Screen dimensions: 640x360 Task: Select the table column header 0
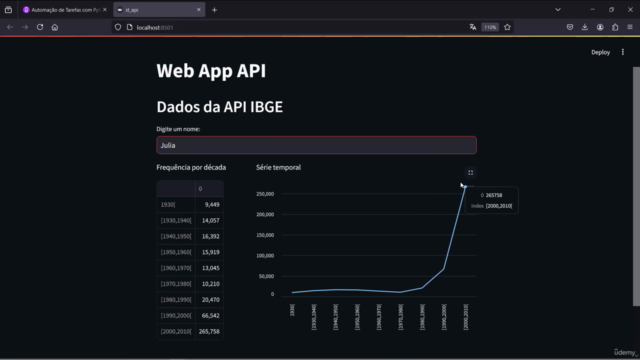(209, 189)
